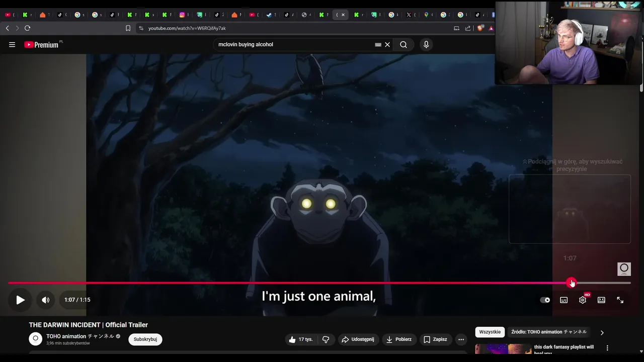Select the Źródło: TOHO animation chip
This screenshot has width=644, height=362.
coord(549,332)
